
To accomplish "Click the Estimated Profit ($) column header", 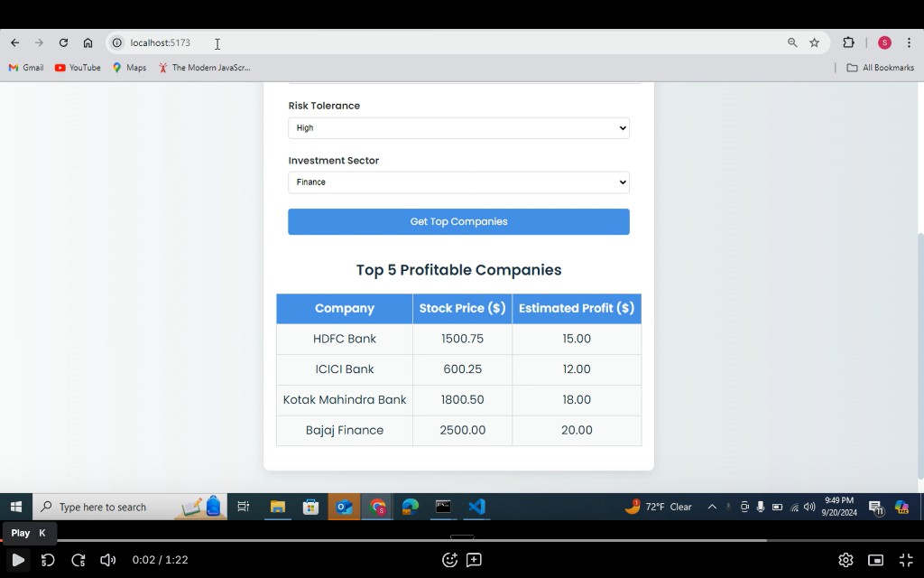I will tap(577, 309).
